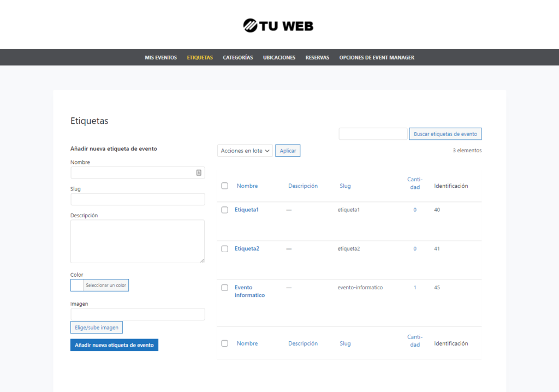Click inside the Nombre input field
Image resolution: width=559 pixels, height=392 pixels.
click(x=137, y=172)
